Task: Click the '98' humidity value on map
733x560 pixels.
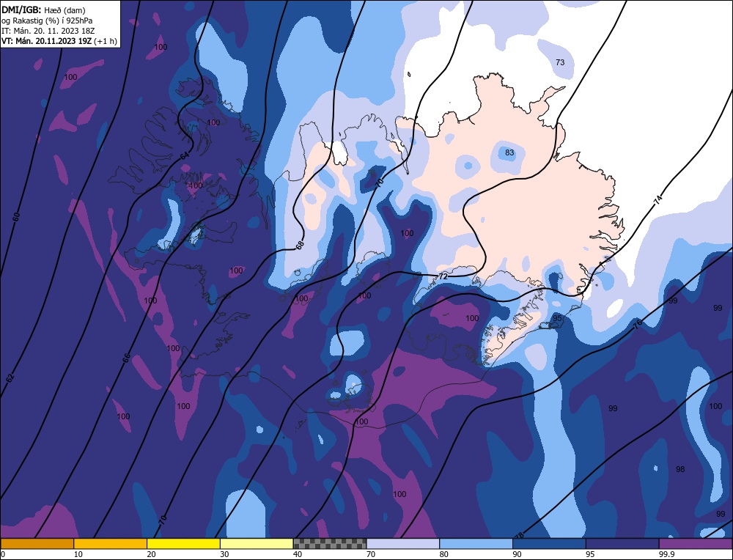Action: pos(680,469)
